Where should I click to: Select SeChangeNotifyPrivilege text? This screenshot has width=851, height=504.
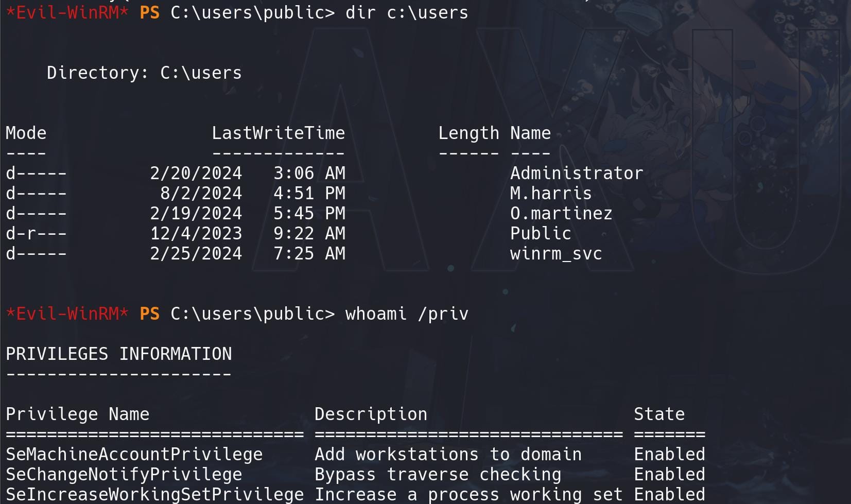[124, 475]
